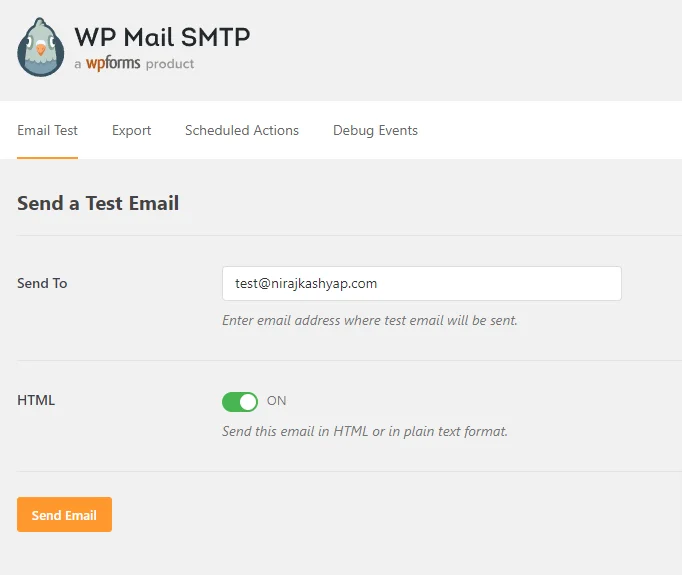Screen dimensions: 682x575
Task: Open the Scheduled Actions tab
Action: (242, 130)
